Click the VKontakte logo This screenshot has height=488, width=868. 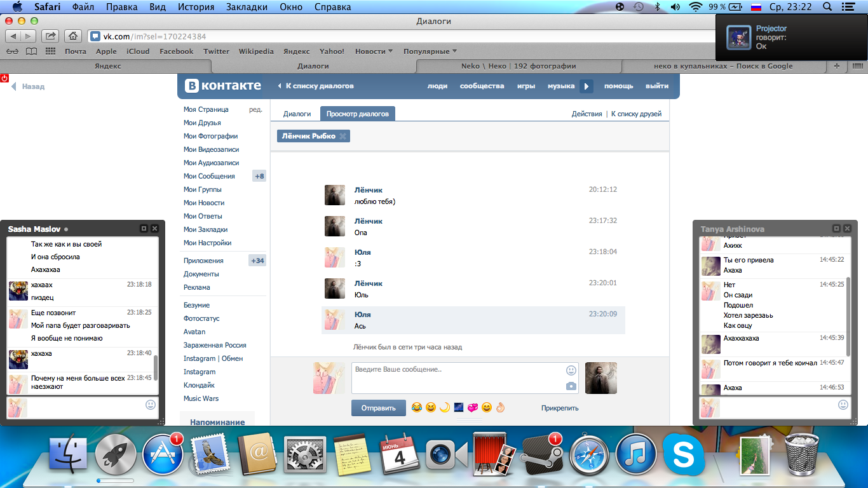[223, 86]
